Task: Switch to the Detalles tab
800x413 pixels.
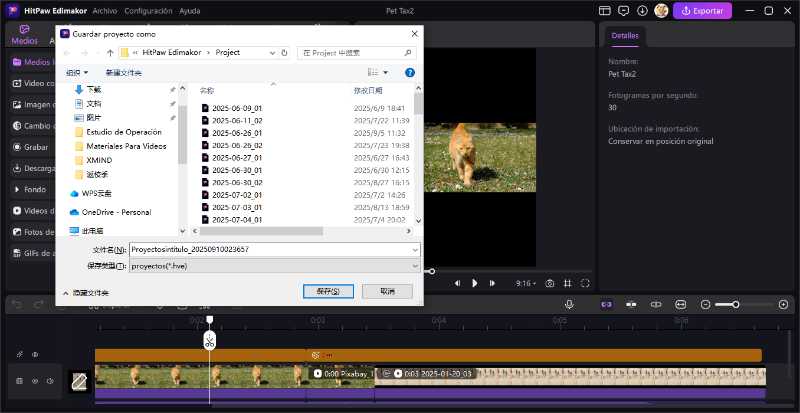Action: coord(625,35)
